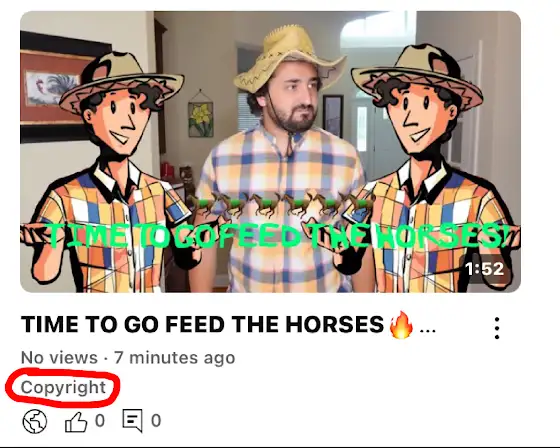The image size is (560, 448).
Task: Click the comments speech bubble icon
Action: (x=132, y=420)
